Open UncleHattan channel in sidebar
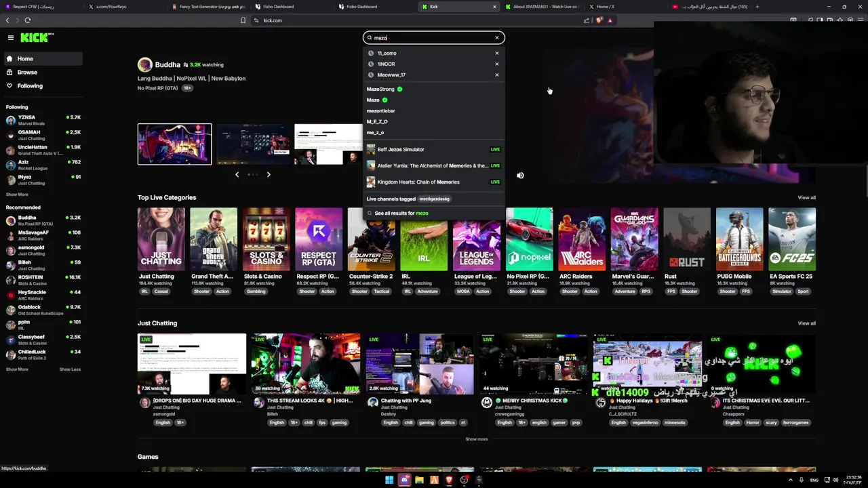 42,150
